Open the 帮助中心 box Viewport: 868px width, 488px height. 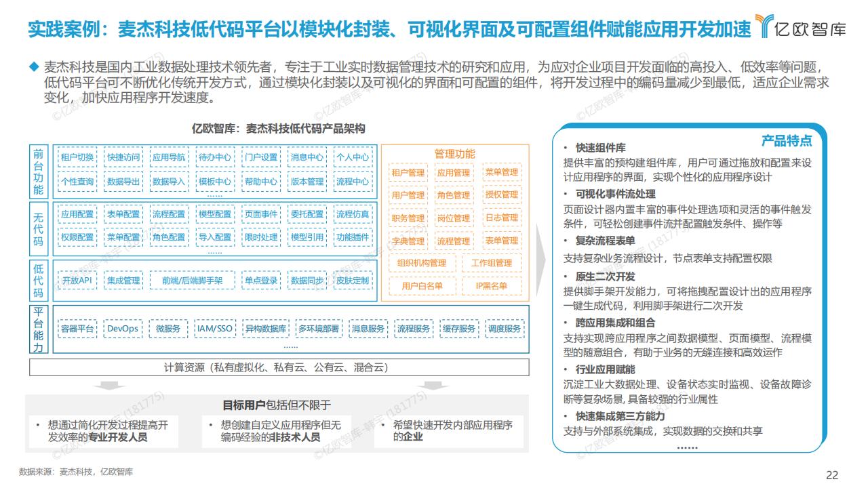point(261,182)
